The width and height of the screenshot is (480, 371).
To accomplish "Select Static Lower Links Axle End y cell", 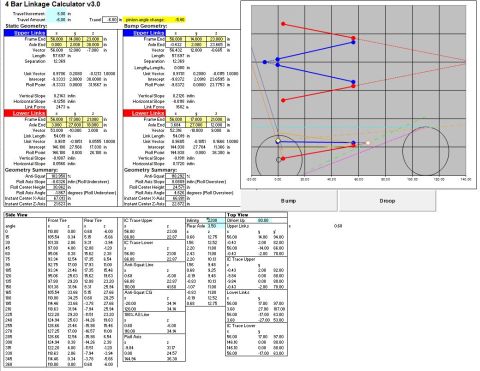I will click(x=75, y=125).
